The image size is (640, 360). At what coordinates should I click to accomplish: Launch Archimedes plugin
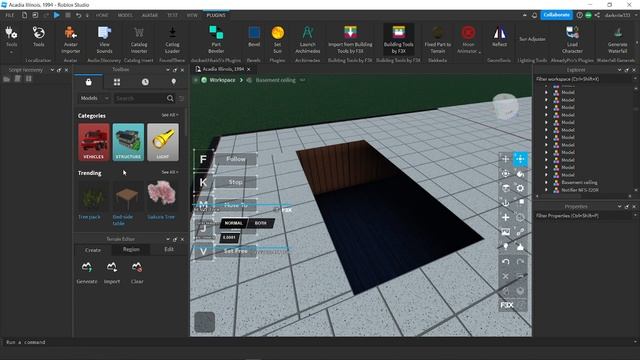[308, 40]
